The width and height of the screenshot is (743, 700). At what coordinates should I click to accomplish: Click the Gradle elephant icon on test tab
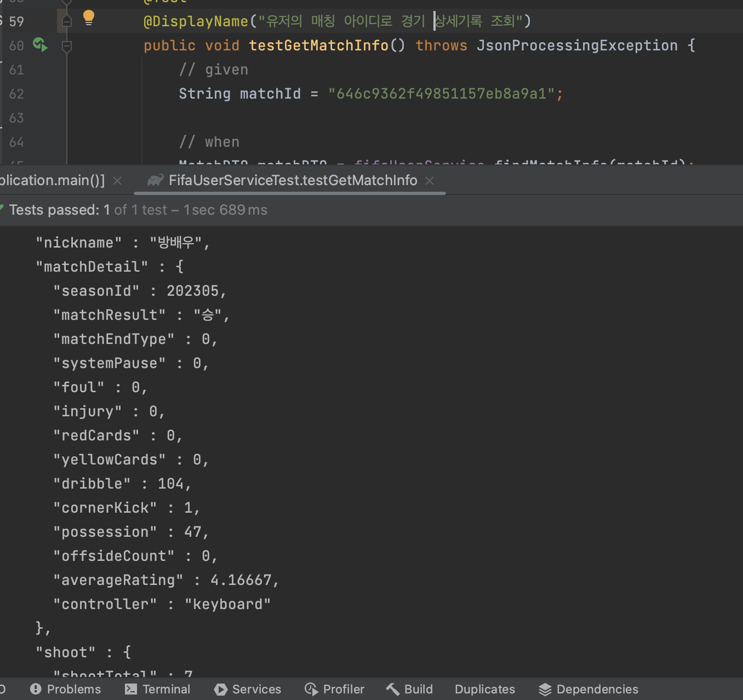click(x=156, y=180)
